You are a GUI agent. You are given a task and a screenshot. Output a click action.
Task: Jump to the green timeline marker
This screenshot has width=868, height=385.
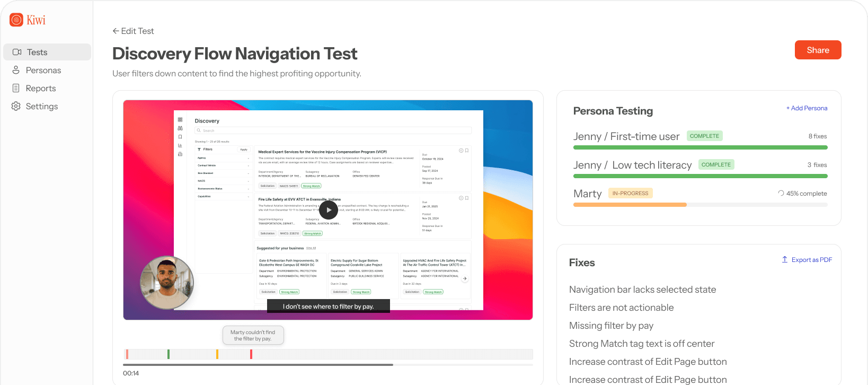[169, 354]
